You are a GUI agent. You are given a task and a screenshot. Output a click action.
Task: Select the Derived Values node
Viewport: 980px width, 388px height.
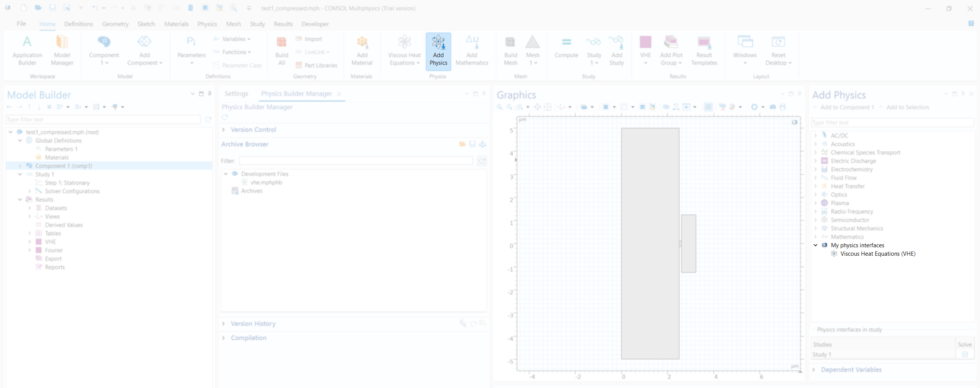tap(64, 225)
